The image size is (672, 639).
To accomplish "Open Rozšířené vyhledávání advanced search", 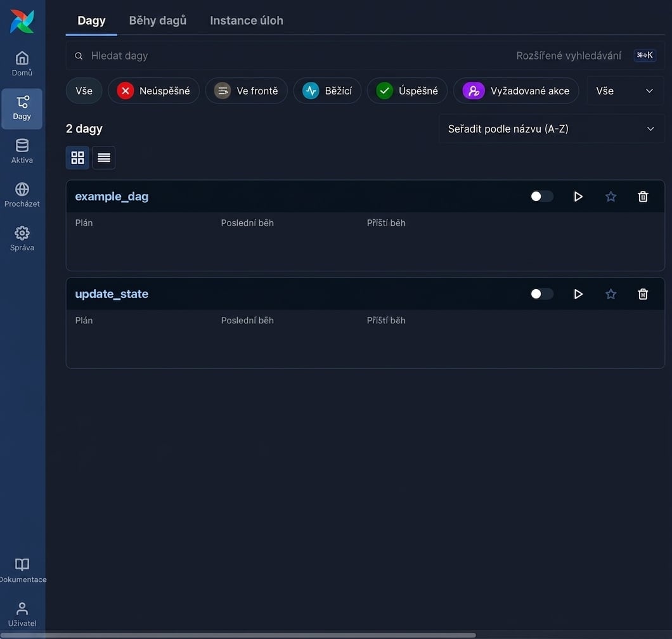I will tap(569, 56).
